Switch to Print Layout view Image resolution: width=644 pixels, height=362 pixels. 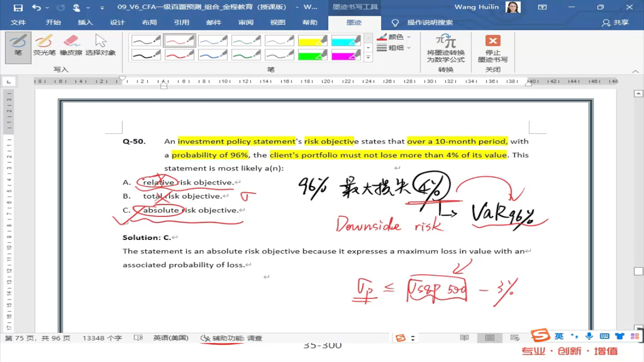489,338
